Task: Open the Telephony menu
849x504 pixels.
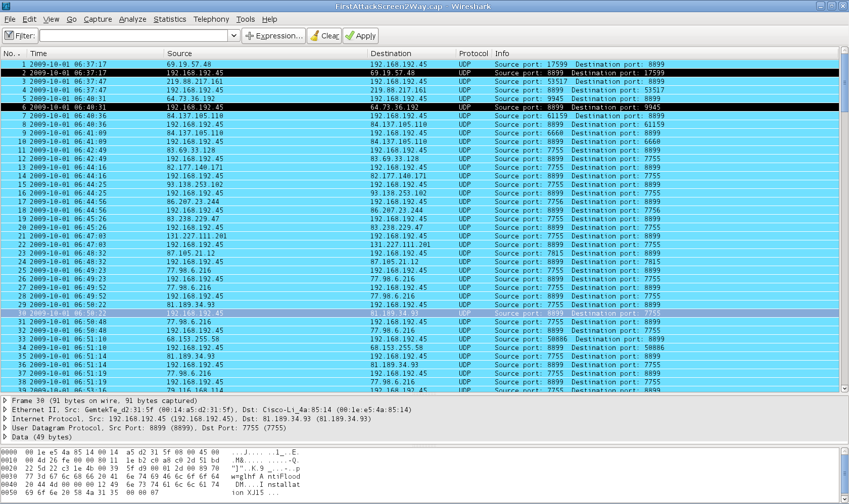Action: pos(211,19)
